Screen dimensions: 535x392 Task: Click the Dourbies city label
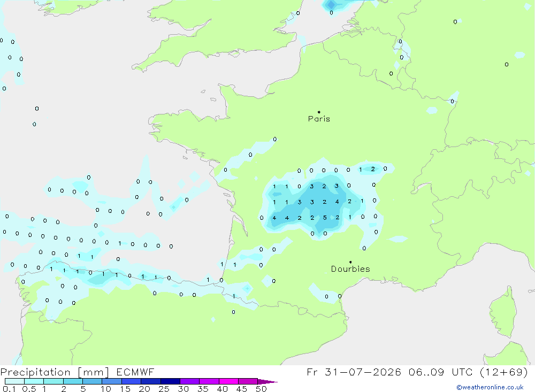coord(350,269)
